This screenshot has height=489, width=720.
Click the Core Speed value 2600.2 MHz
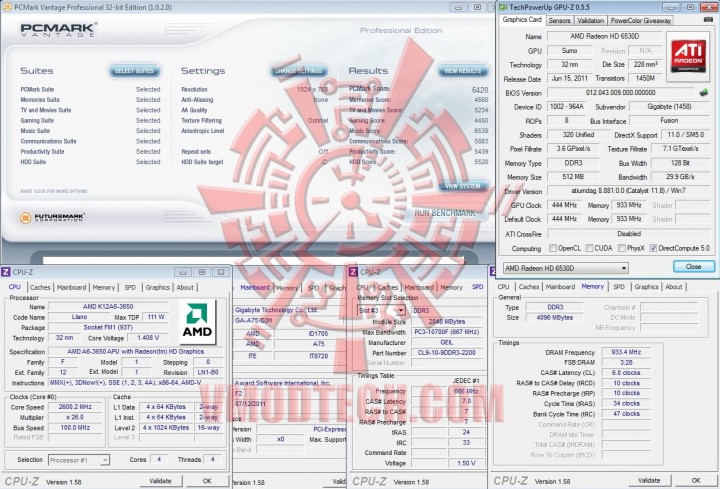click(x=75, y=407)
